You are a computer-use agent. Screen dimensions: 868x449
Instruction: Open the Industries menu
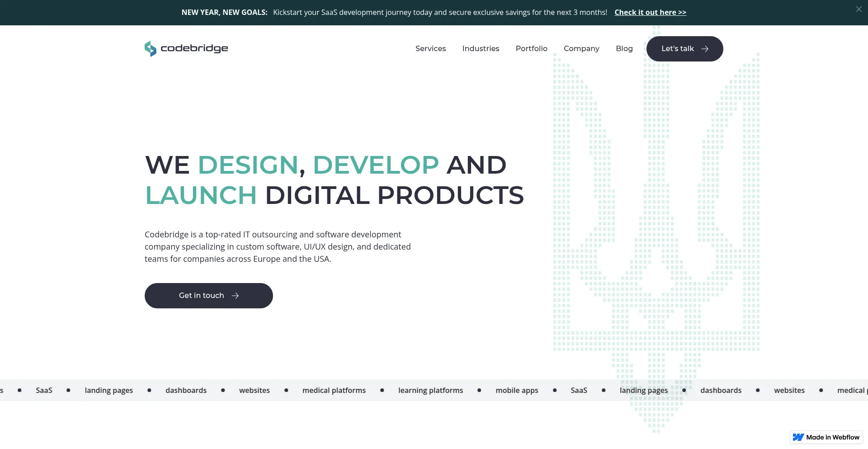pyautogui.click(x=481, y=48)
